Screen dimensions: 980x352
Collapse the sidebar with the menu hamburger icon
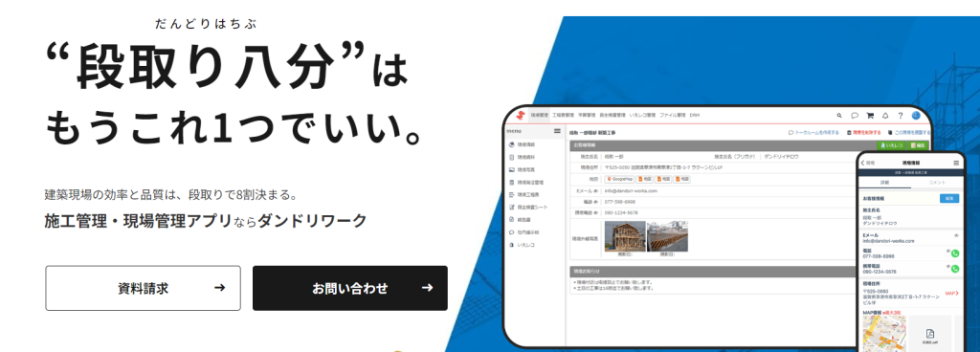(558, 131)
